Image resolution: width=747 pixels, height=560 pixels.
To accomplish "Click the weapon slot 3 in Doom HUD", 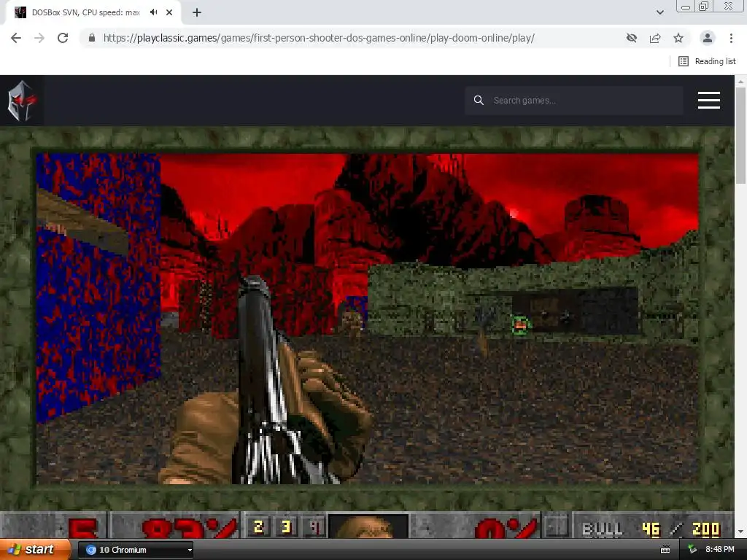I will tap(286, 526).
